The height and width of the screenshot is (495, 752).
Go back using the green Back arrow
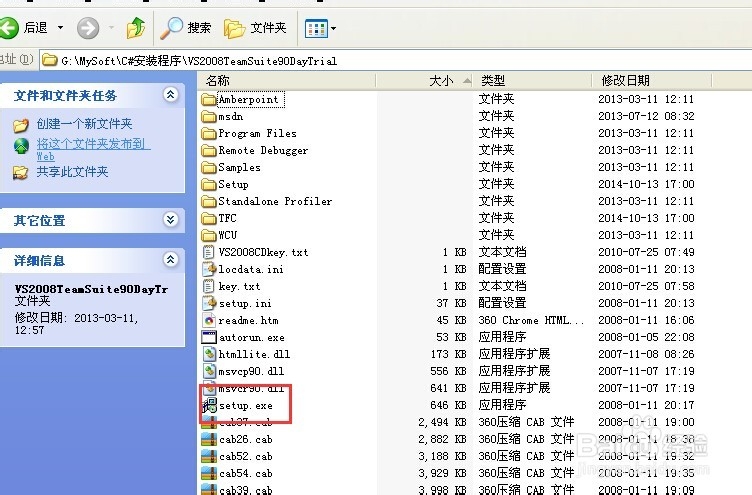tap(9, 28)
